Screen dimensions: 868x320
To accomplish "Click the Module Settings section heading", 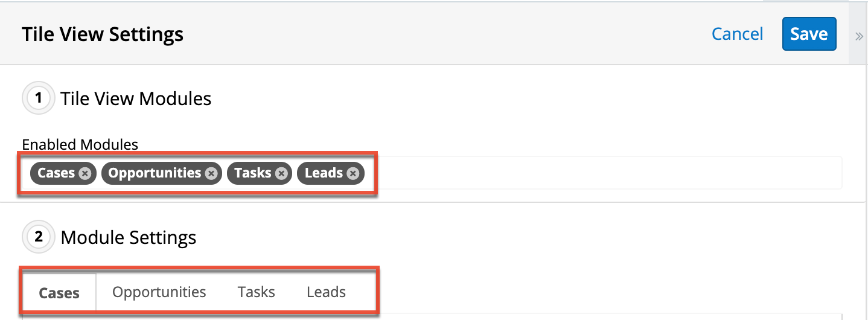I will [x=129, y=238].
